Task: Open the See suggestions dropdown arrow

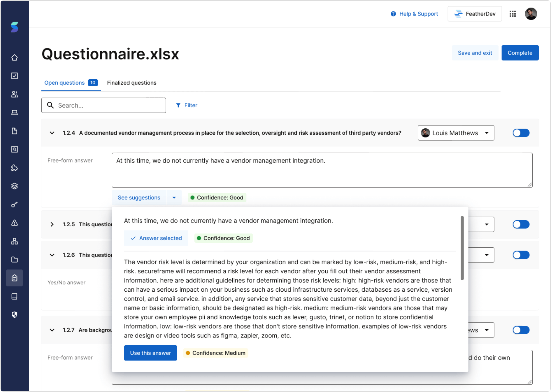Action: pyautogui.click(x=174, y=198)
